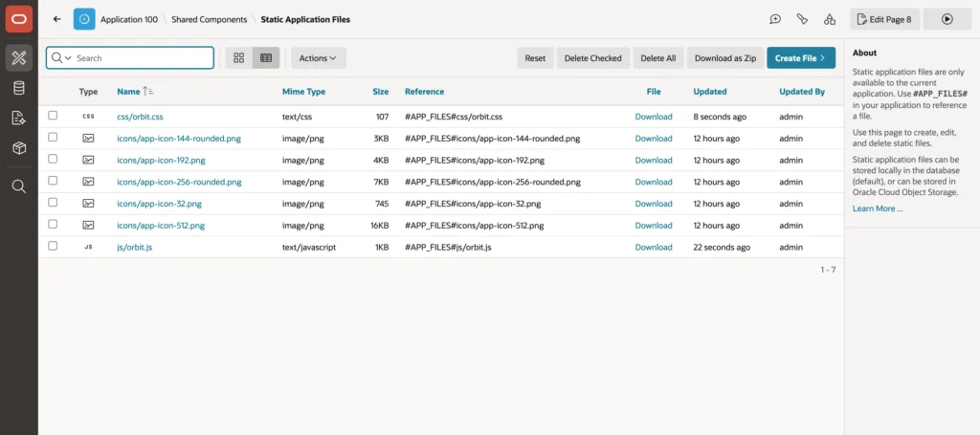Download the js/orbit.js file
This screenshot has width=980, height=435.
coord(654,248)
